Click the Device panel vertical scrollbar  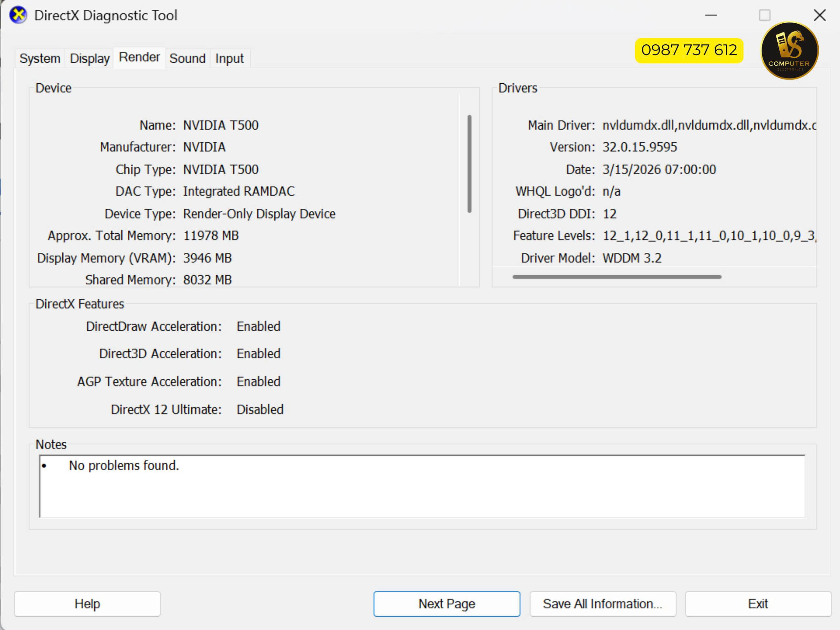[x=469, y=164]
